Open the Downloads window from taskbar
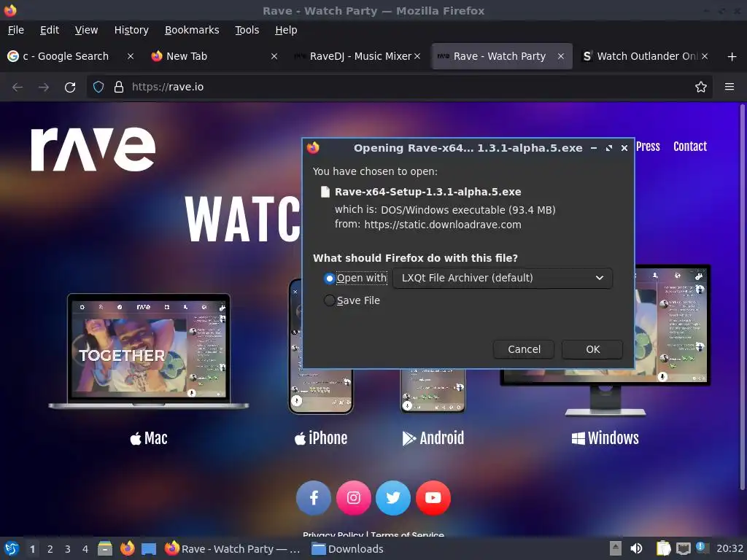 point(347,549)
